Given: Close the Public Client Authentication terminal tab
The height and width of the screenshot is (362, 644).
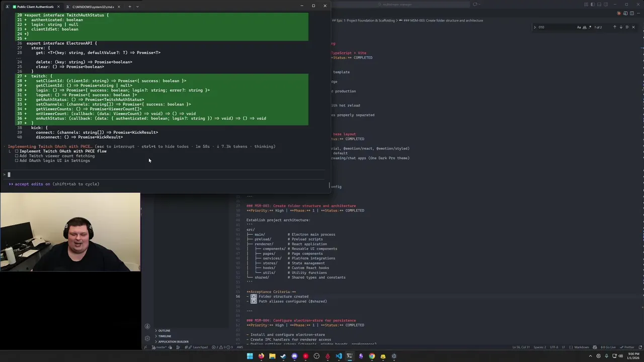Looking at the screenshot, I should click(58, 7).
